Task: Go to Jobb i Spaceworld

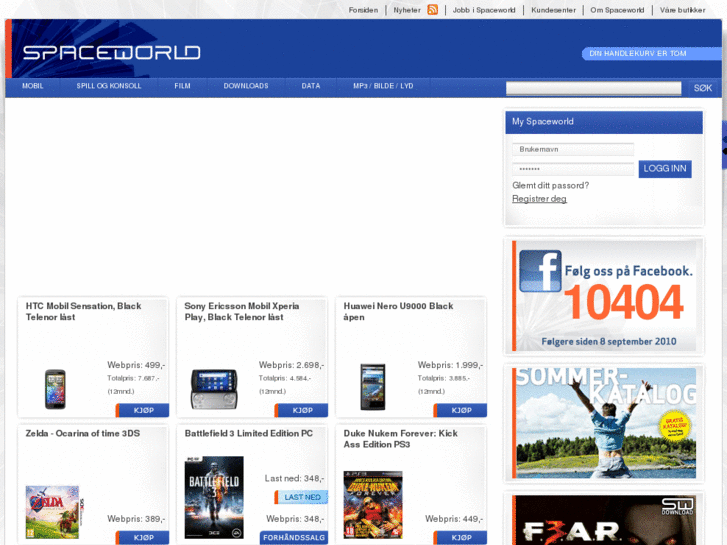Action: point(484,10)
